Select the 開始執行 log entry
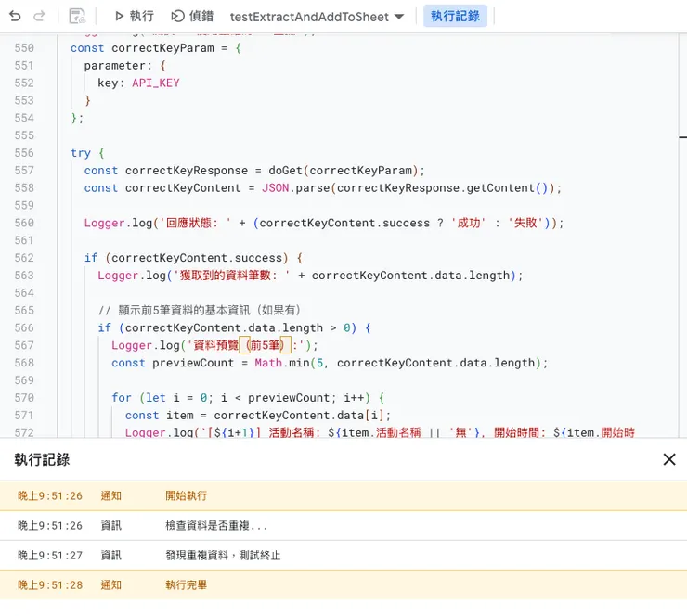Image resolution: width=687 pixels, height=616 pixels. (x=343, y=495)
